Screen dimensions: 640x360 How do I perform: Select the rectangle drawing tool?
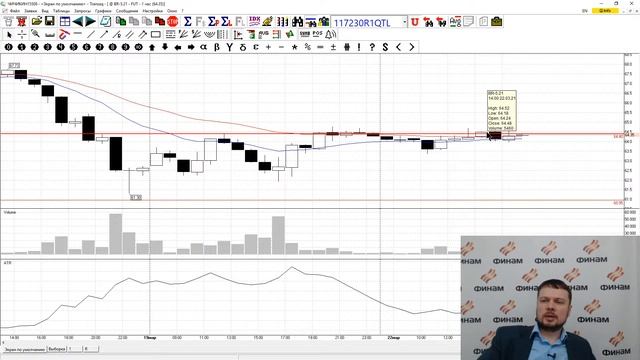pos(156,35)
